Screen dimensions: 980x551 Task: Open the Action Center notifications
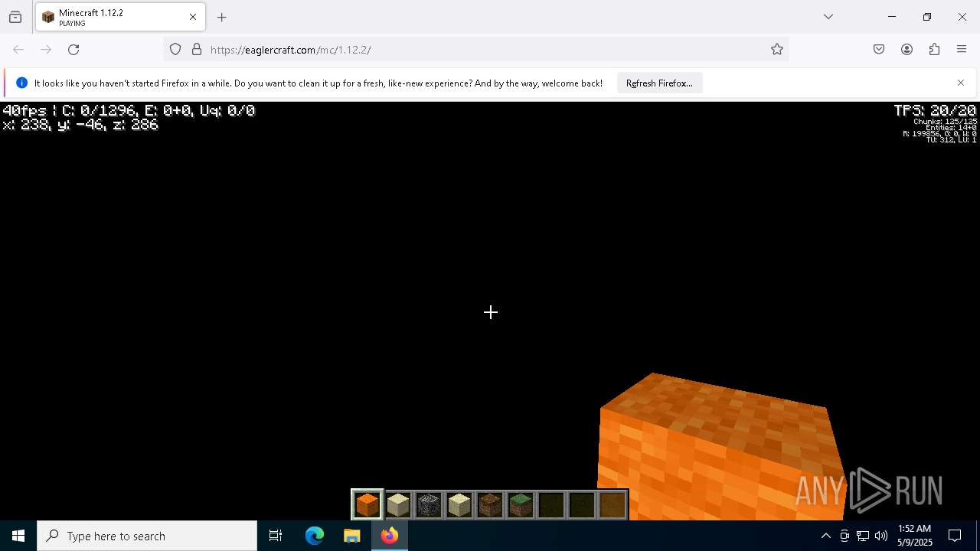tap(955, 536)
